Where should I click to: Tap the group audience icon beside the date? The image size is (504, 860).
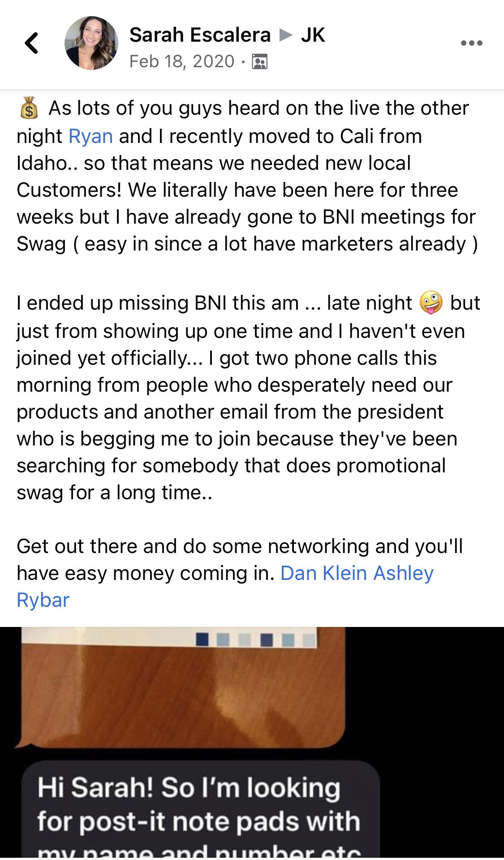click(260, 61)
